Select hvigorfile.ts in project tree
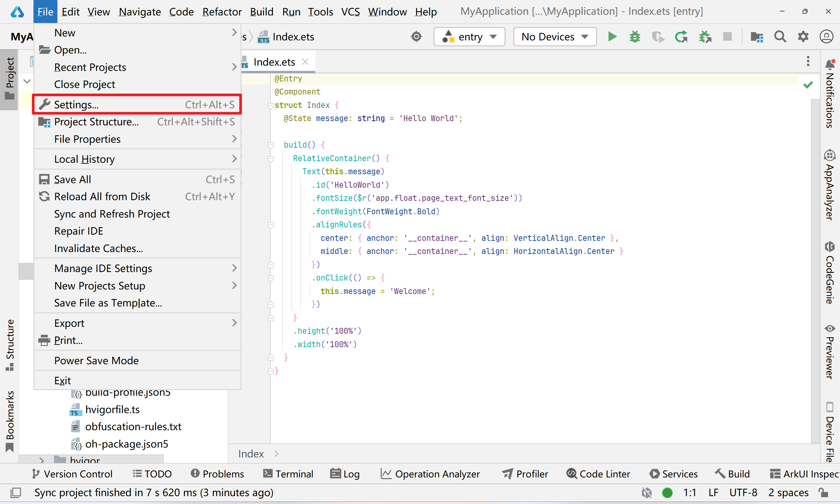The width and height of the screenshot is (840, 504). click(113, 409)
